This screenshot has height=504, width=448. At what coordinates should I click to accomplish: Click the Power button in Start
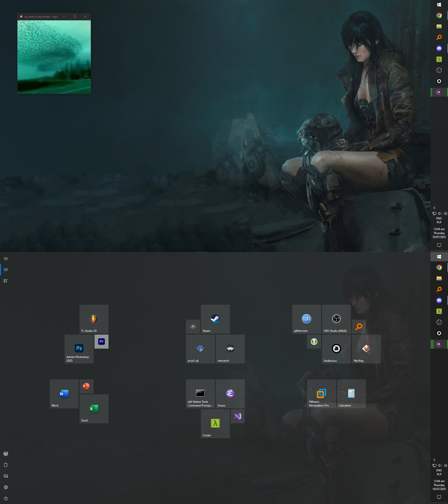[x=6, y=498]
